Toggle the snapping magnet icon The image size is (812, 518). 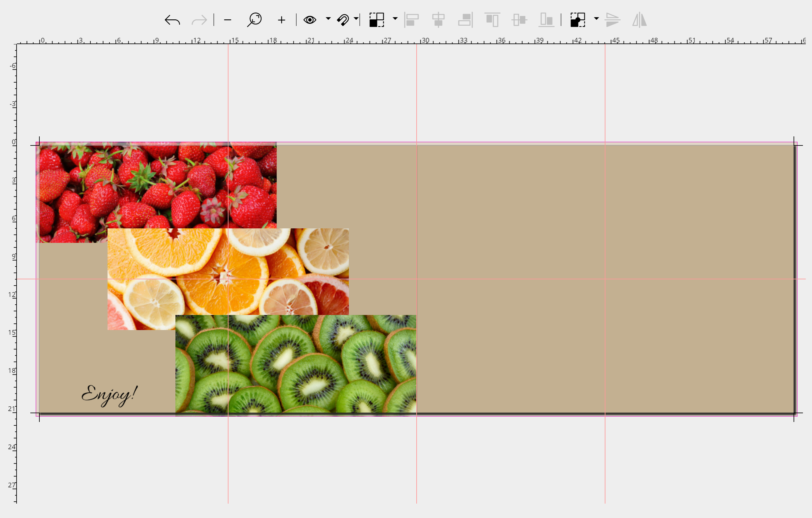click(343, 20)
